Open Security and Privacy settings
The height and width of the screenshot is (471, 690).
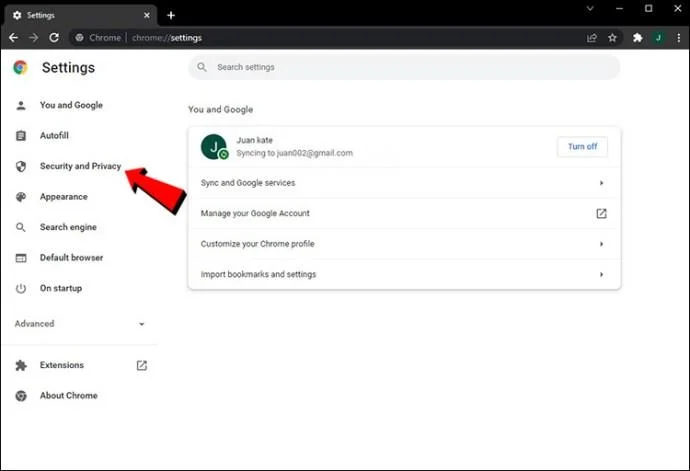coord(80,166)
